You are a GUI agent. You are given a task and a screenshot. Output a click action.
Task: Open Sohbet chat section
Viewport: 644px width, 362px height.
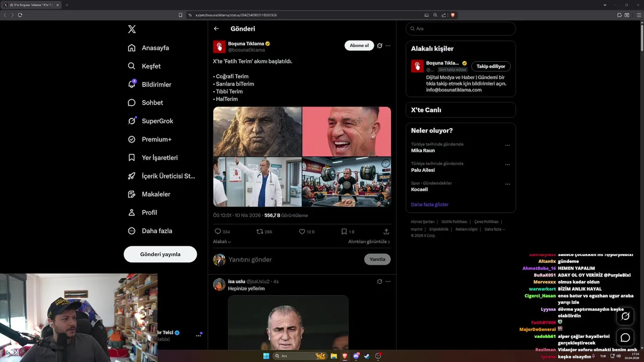click(x=145, y=103)
